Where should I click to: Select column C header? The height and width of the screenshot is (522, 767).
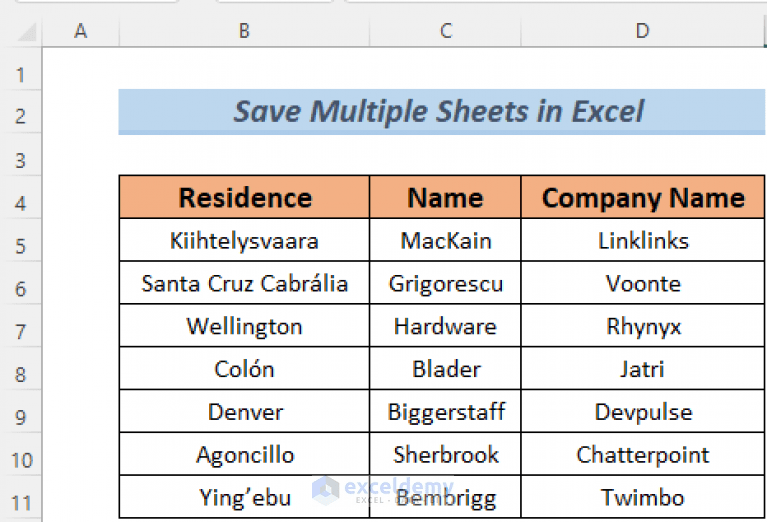pos(446,31)
